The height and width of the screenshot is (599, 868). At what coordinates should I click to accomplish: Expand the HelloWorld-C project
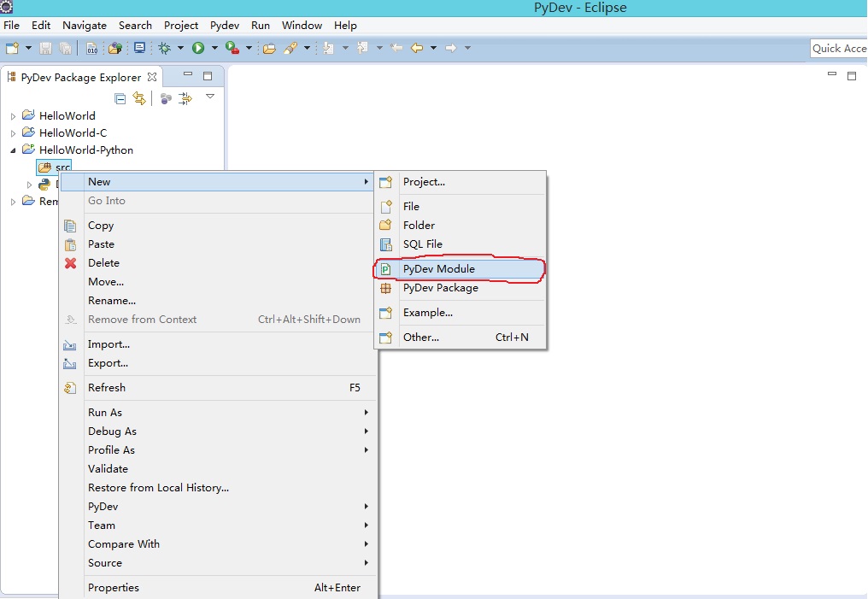14,133
